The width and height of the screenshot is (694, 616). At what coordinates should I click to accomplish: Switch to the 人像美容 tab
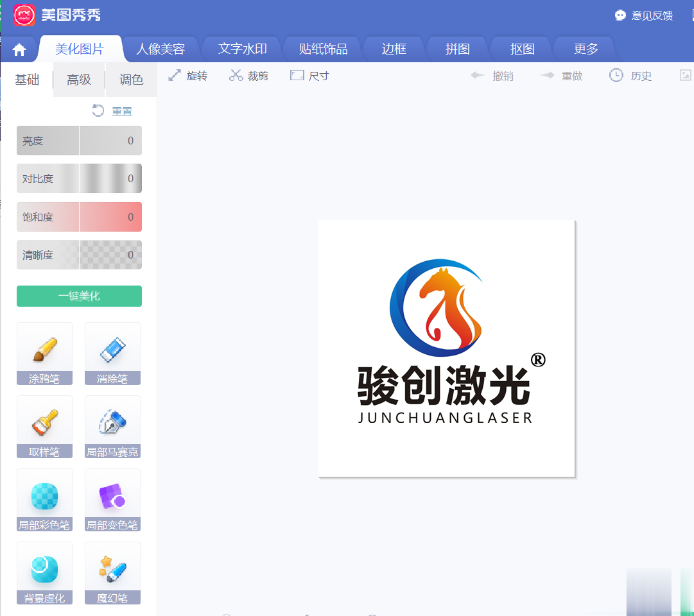(160, 49)
